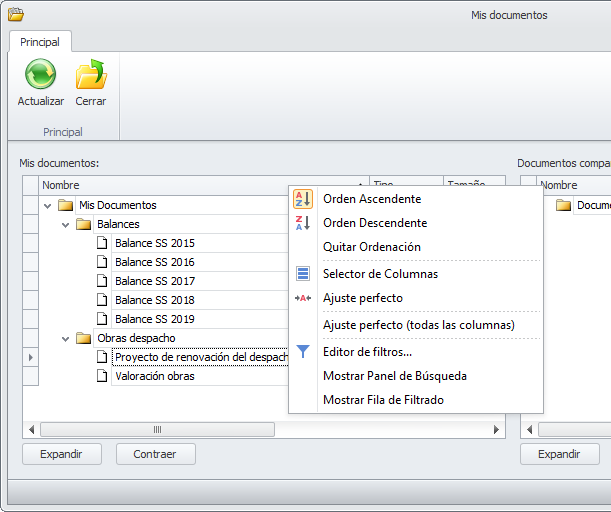Click file icon beside Balance SS 2017
This screenshot has height=512, width=611.
pos(102,281)
